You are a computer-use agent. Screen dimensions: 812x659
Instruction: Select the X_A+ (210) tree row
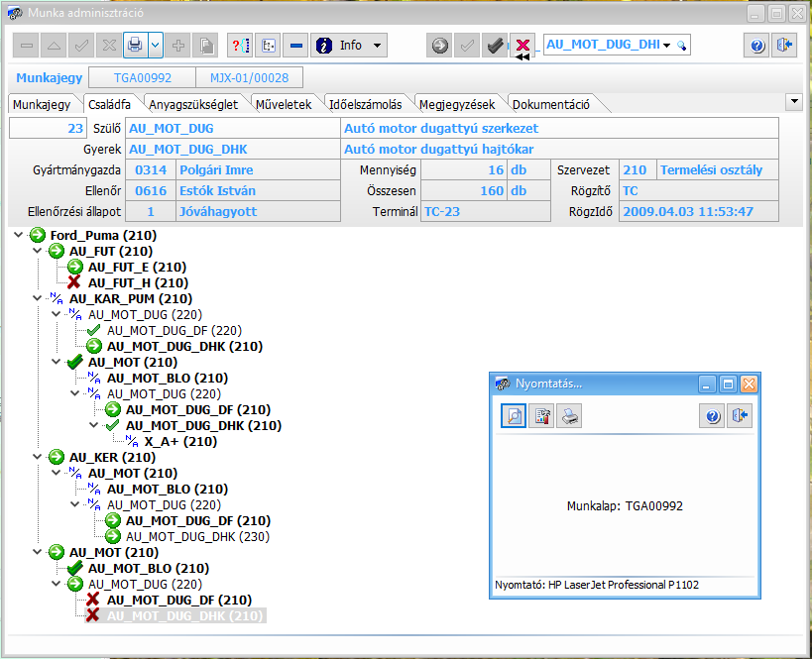click(180, 442)
